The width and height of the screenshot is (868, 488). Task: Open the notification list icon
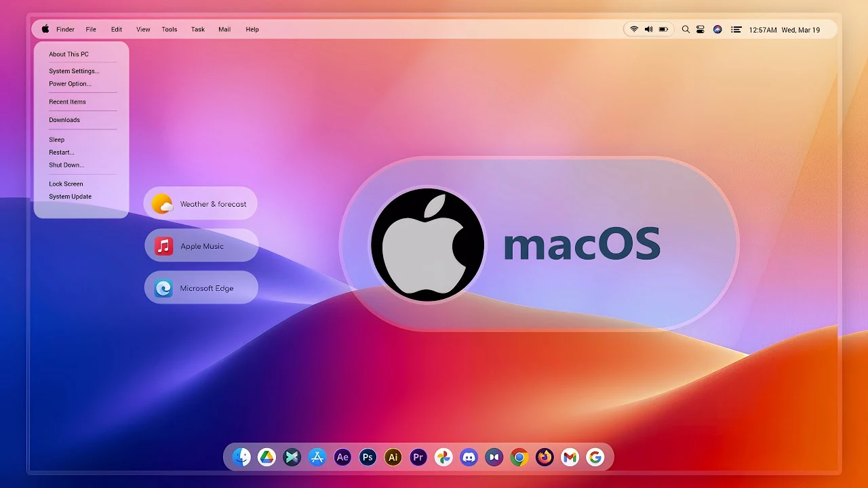click(x=736, y=29)
